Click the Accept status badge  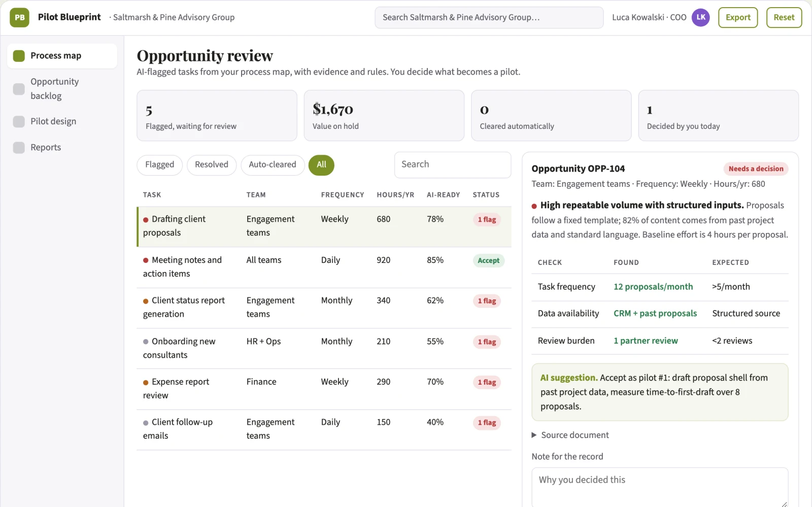click(488, 261)
